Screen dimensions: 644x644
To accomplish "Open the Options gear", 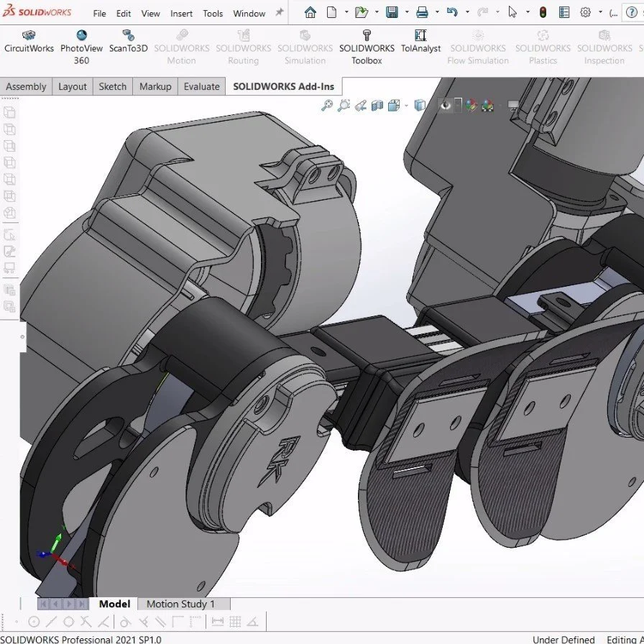I will [585, 12].
